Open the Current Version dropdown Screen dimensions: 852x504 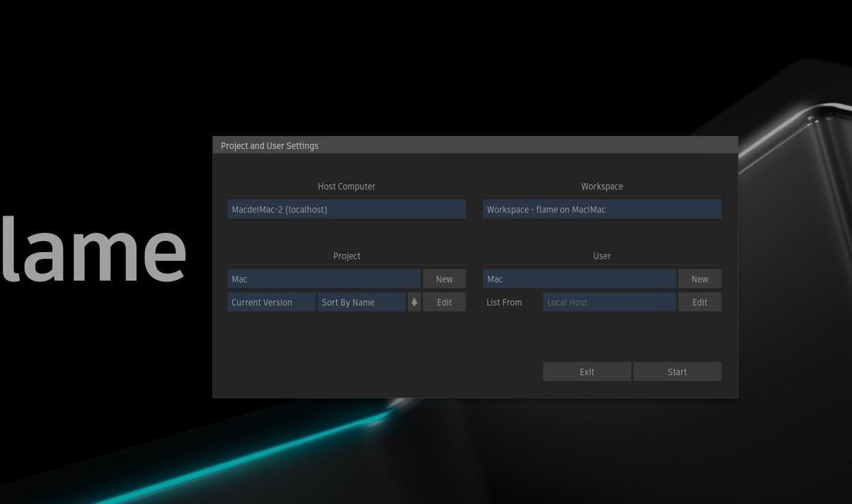pos(271,301)
